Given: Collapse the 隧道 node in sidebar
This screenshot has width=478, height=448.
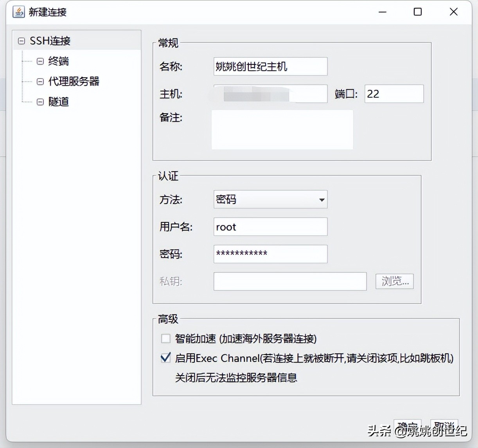Looking at the screenshot, I should (40, 102).
